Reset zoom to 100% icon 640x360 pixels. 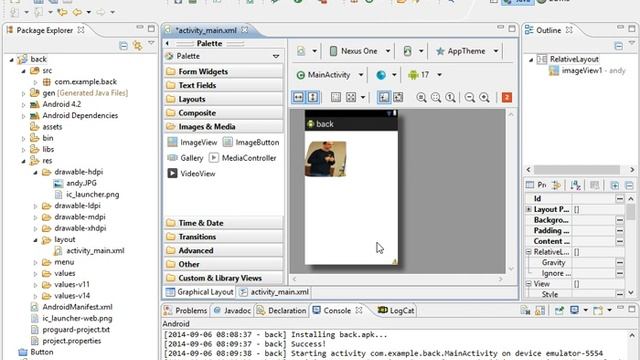pyautogui.click(x=450, y=97)
